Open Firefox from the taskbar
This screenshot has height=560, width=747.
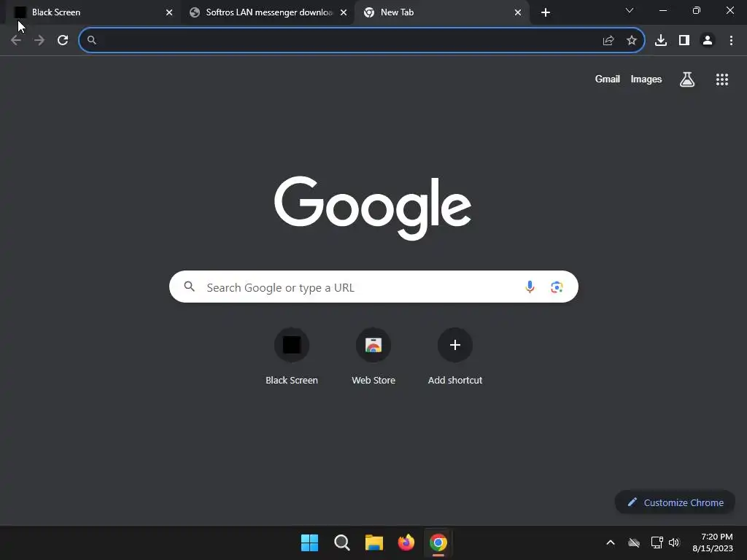tap(406, 542)
